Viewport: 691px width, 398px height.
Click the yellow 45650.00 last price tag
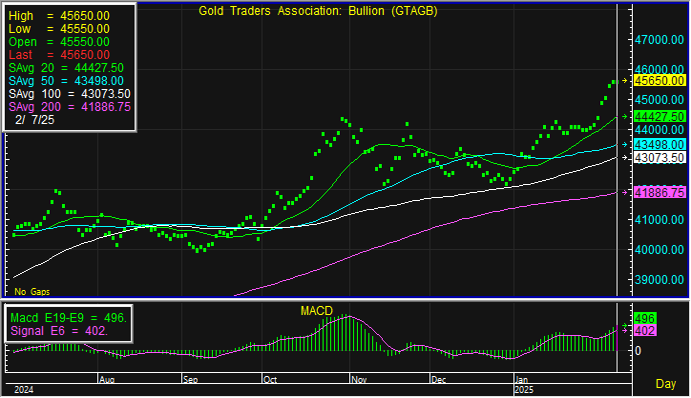(x=659, y=81)
